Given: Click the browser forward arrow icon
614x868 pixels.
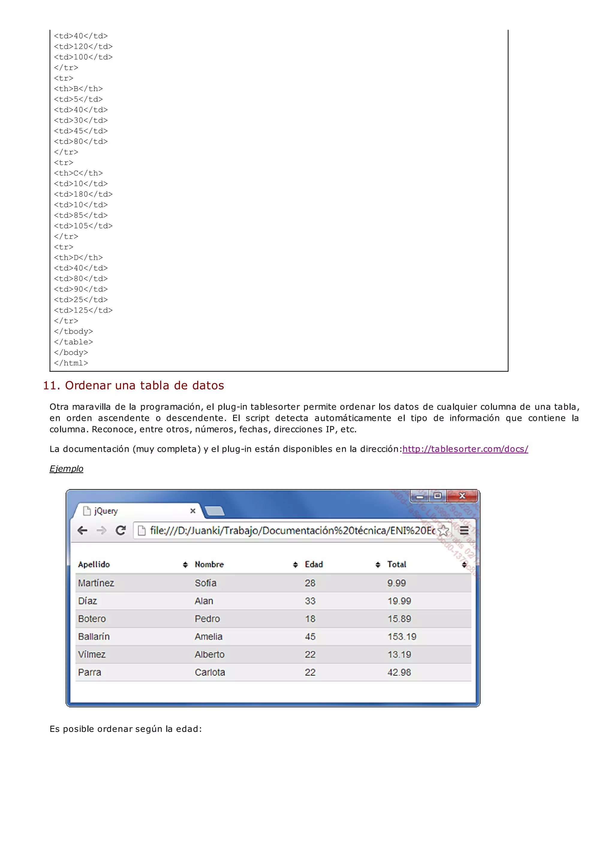Looking at the screenshot, I should pos(101,530).
